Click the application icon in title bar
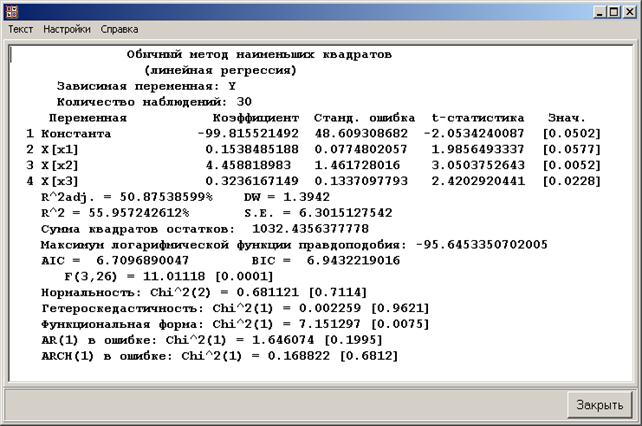 coord(12,12)
